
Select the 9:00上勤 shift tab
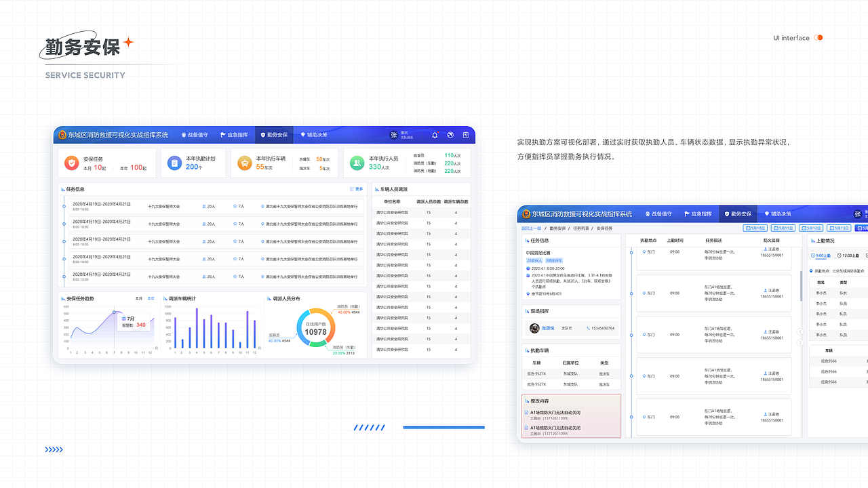[821, 256]
